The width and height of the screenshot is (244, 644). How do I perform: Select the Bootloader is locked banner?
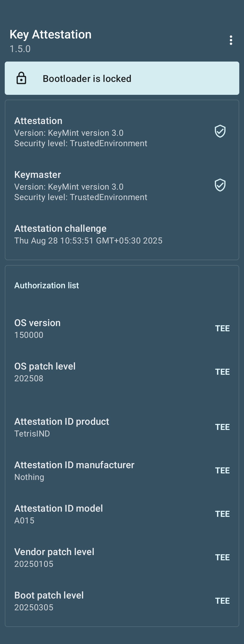(122, 78)
